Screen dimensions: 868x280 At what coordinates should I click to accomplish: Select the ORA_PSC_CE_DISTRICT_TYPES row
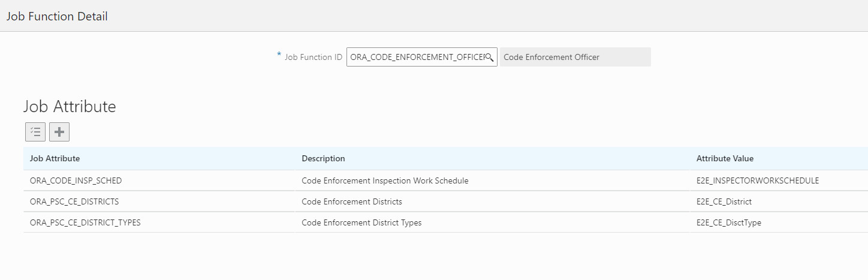[x=85, y=222]
